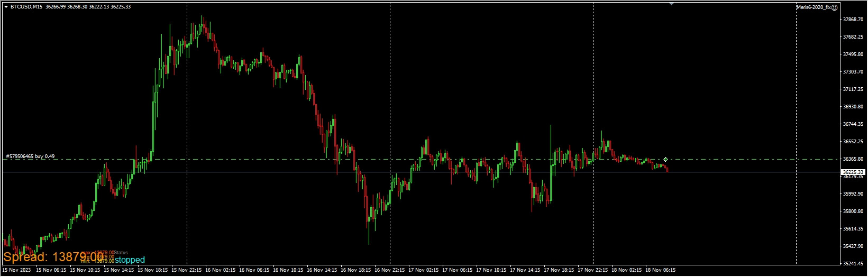Viewport: 868px width, 277px height.
Task: Click the grey Status label
Action: [121, 253]
